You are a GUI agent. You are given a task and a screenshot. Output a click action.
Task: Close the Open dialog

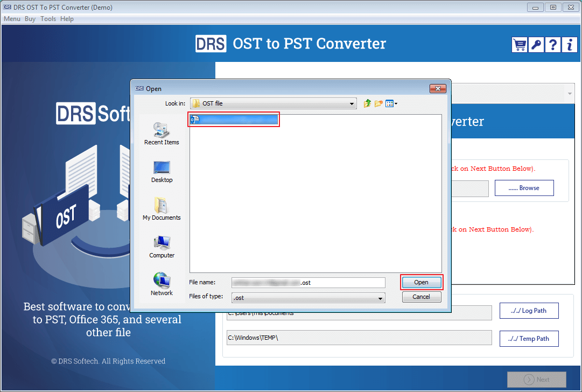pos(438,88)
